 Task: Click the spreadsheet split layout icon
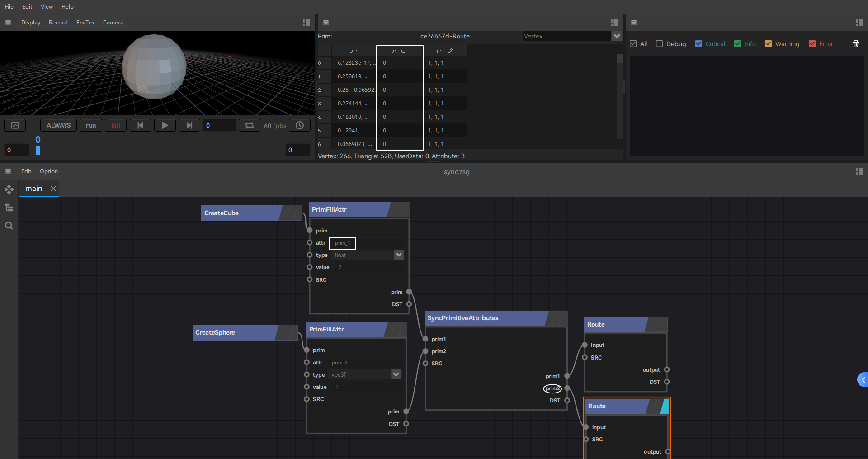click(x=614, y=23)
